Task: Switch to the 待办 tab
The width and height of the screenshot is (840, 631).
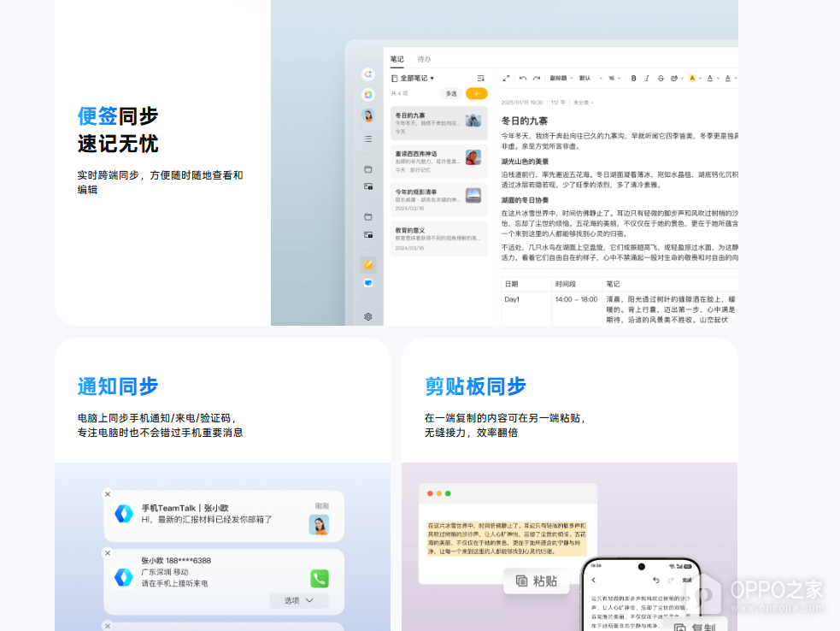Action: [424, 59]
